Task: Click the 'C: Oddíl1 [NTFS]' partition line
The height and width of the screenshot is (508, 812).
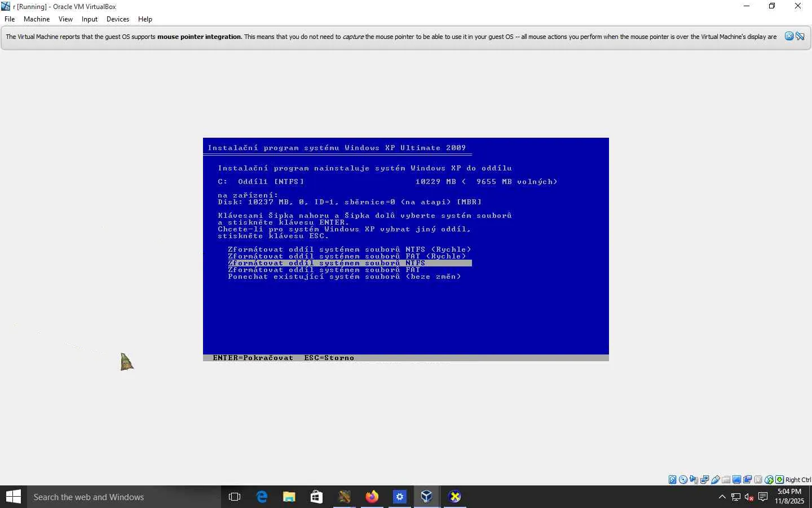Action: coord(387,182)
